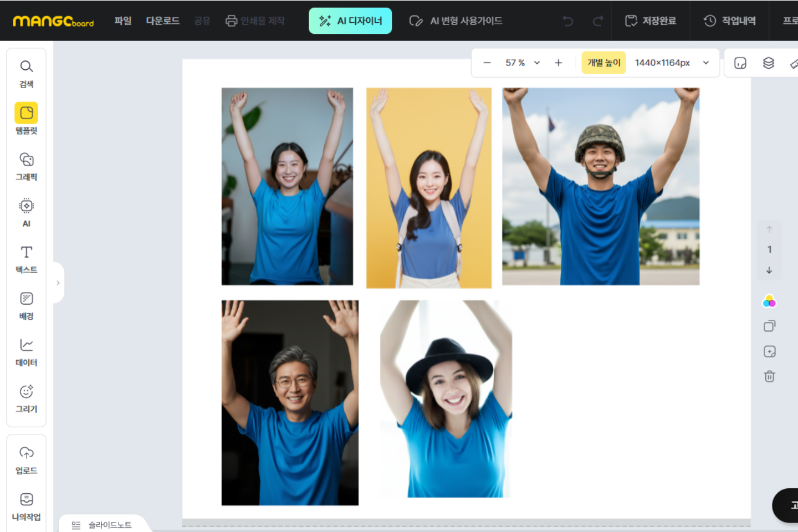The height and width of the screenshot is (532, 798).
Task: Open the File (파일) menu
Action: [123, 21]
